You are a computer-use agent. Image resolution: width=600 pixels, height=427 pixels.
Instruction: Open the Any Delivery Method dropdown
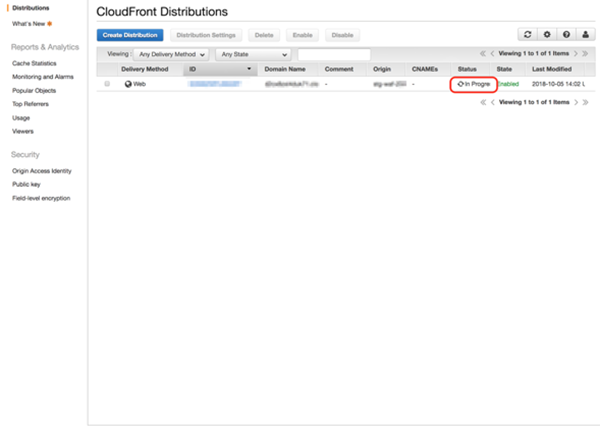[x=171, y=54]
